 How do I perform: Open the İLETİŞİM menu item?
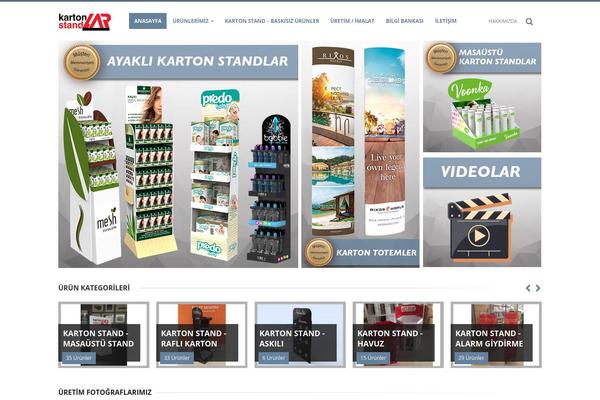click(x=445, y=21)
